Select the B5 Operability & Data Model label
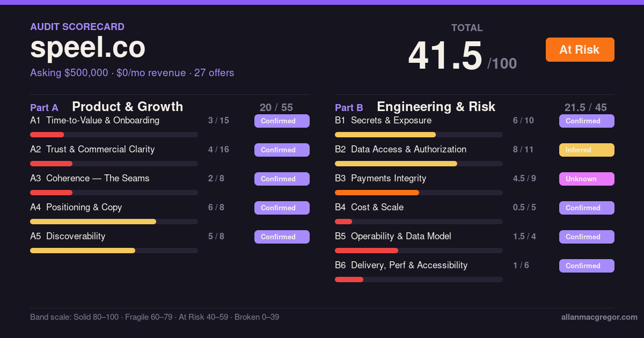Viewport: 644px width, 338px height. (393, 237)
